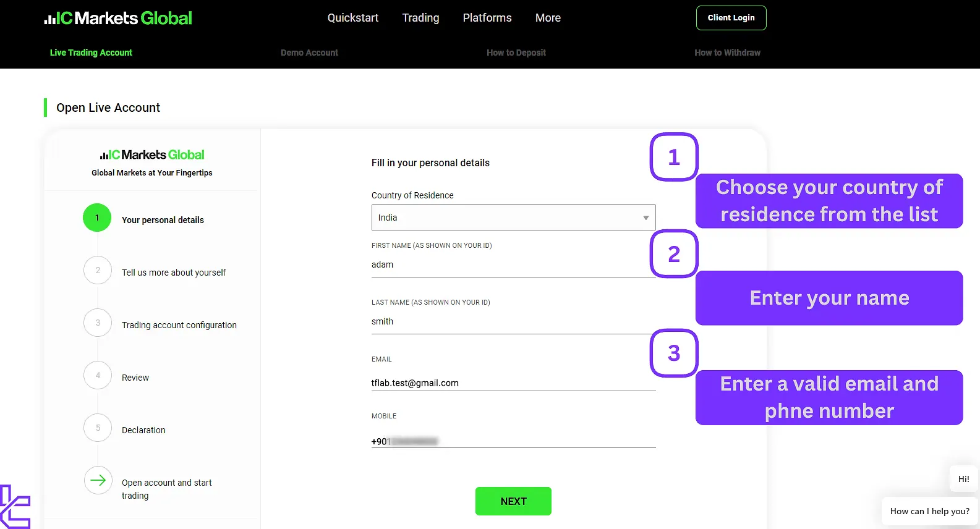
Task: Click the 'Your personal details' step label
Action: (163, 220)
